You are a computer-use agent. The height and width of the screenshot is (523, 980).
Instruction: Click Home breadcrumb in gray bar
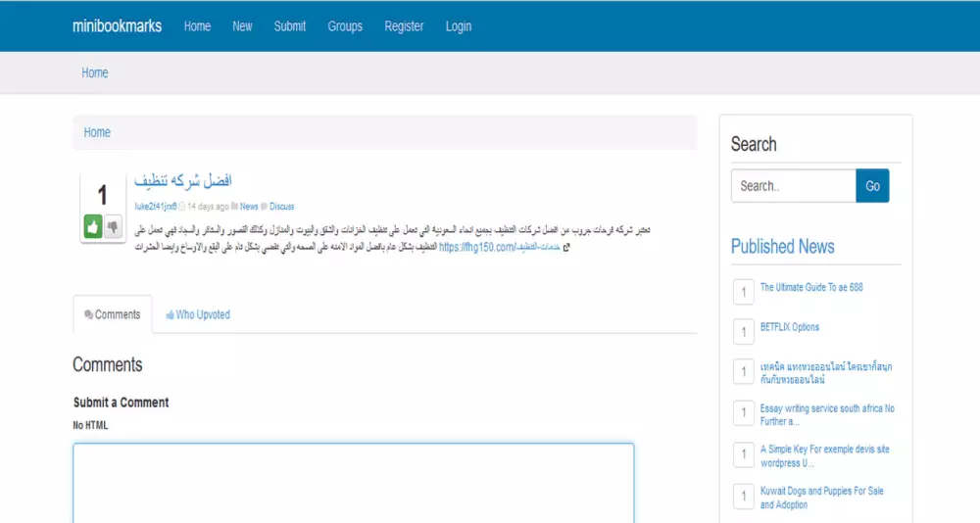95,72
